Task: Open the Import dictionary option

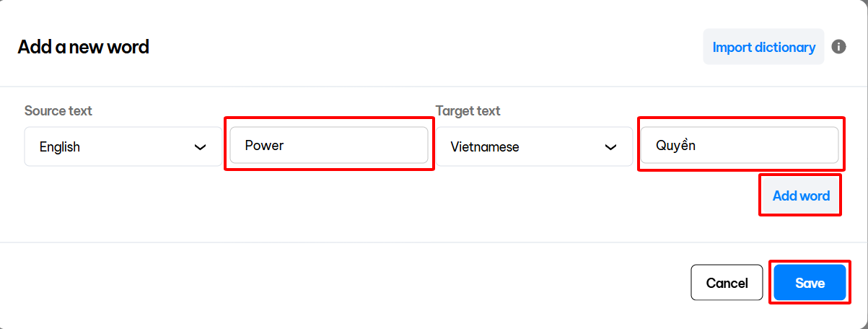Action: click(763, 48)
